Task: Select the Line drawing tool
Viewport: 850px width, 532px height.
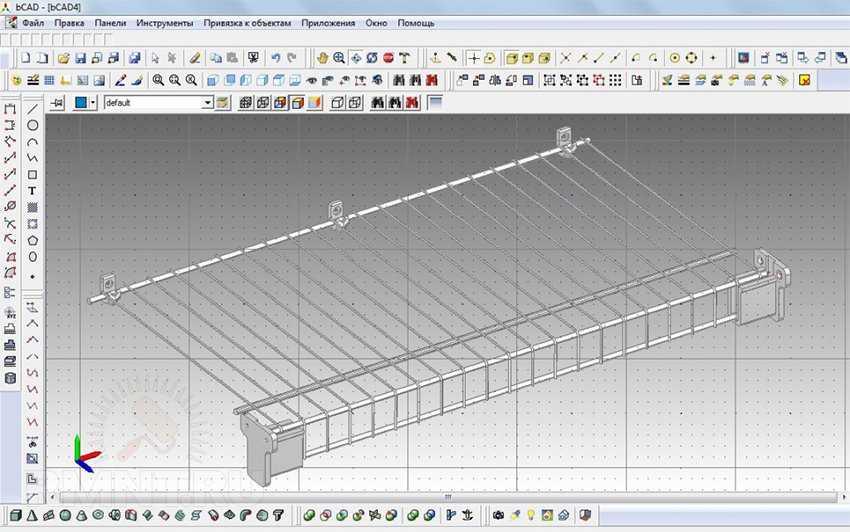Action: (x=33, y=109)
